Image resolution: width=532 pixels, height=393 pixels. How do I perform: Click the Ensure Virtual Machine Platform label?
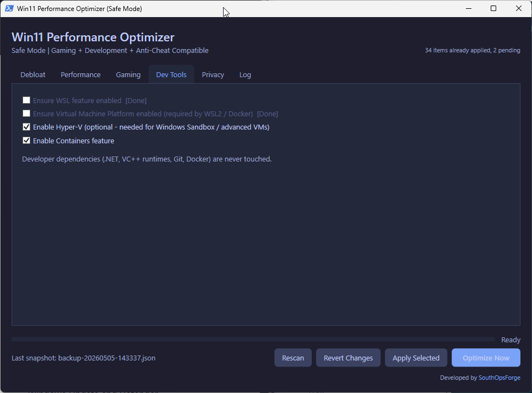coord(155,114)
